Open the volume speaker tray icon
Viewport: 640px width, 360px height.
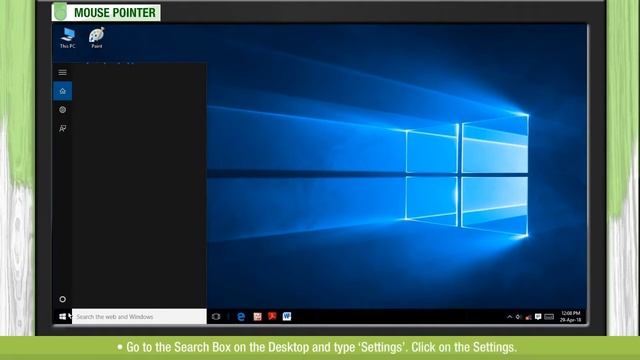point(519,317)
